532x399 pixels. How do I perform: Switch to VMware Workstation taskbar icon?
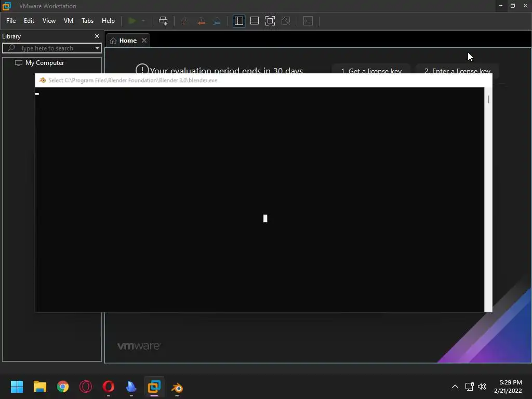click(x=154, y=387)
